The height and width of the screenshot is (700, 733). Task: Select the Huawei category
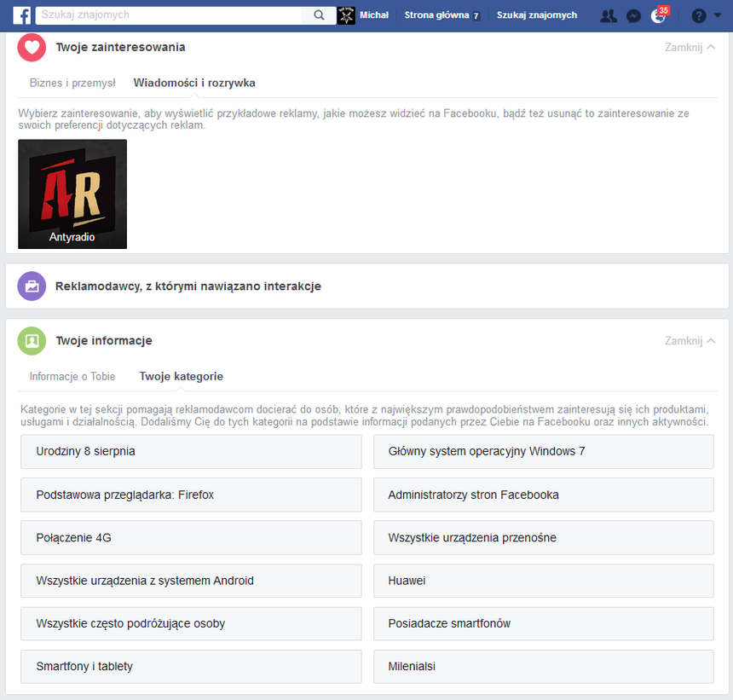coord(543,581)
